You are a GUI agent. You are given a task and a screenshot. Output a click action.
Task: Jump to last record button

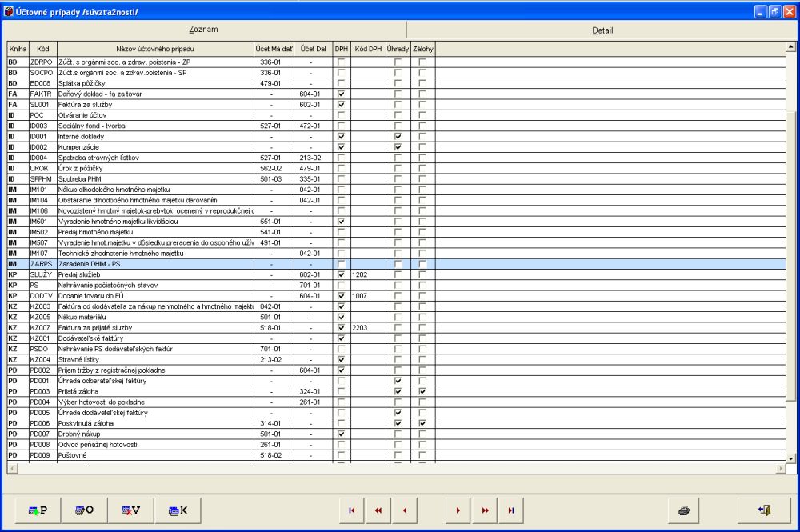pyautogui.click(x=511, y=510)
